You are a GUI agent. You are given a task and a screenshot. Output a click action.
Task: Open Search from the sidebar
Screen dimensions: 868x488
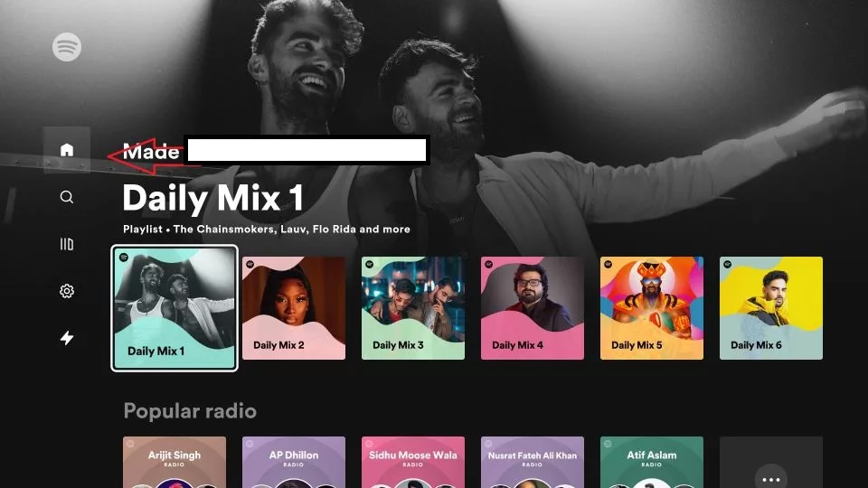point(67,197)
